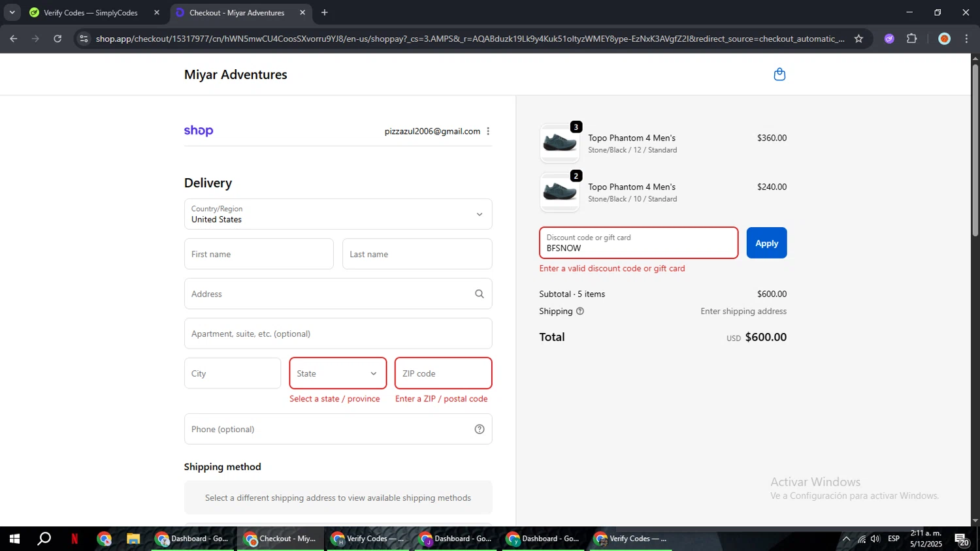Image resolution: width=980 pixels, height=551 pixels.
Task: Click the Last name field
Action: (x=417, y=254)
